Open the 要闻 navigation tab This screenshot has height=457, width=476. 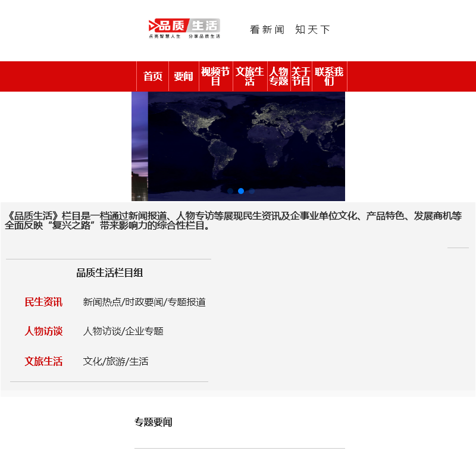(x=183, y=76)
